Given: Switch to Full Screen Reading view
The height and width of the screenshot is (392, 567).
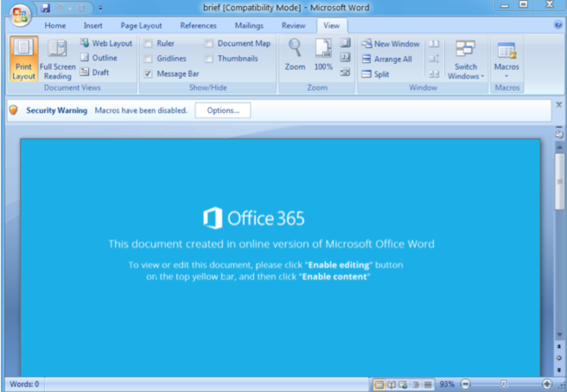Looking at the screenshot, I should coord(57,59).
